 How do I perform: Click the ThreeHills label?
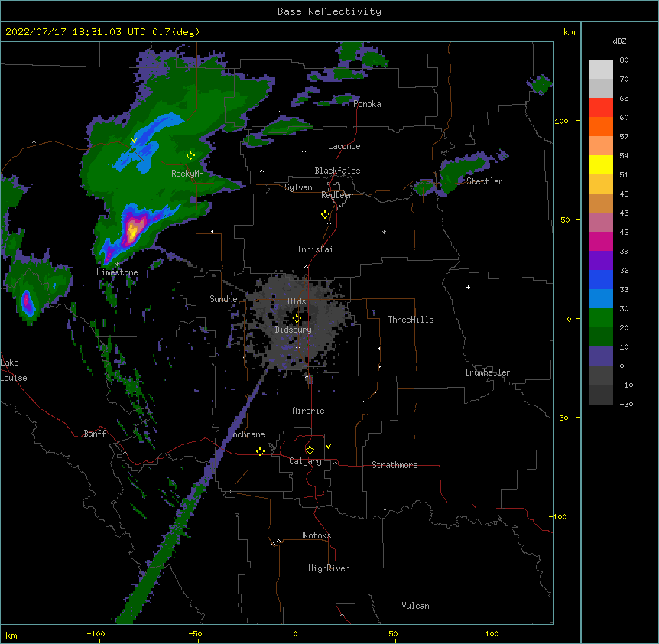[411, 320]
